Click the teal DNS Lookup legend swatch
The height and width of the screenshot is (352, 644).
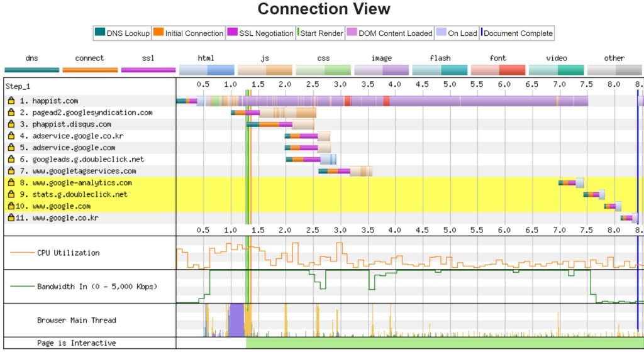click(x=100, y=33)
